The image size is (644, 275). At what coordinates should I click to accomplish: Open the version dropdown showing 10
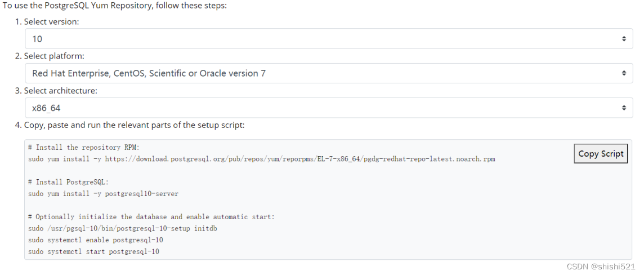point(329,39)
